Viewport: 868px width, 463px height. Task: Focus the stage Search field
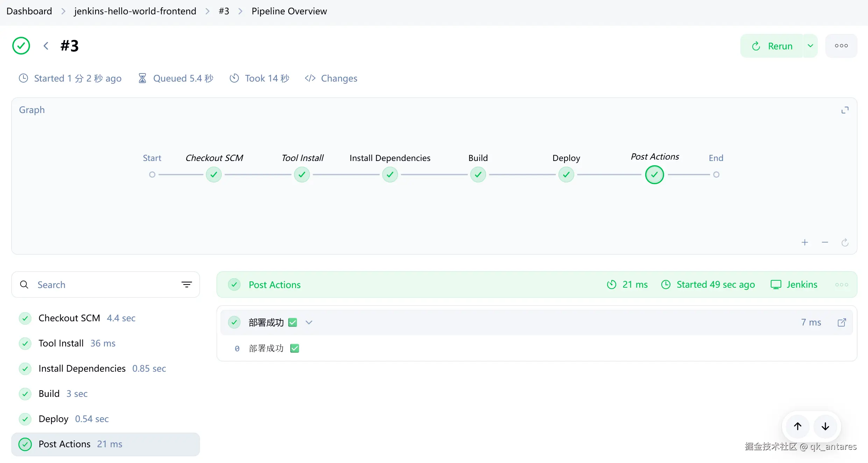coord(105,285)
